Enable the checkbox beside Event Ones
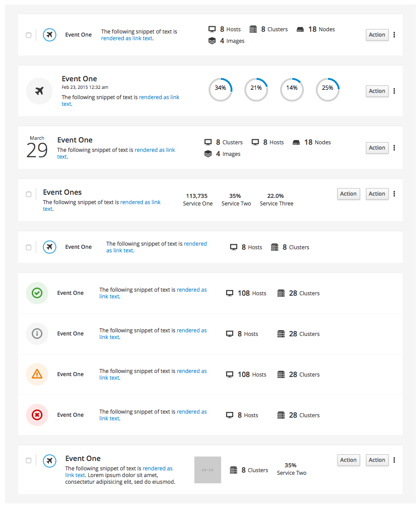420x507 pixels. click(x=29, y=194)
